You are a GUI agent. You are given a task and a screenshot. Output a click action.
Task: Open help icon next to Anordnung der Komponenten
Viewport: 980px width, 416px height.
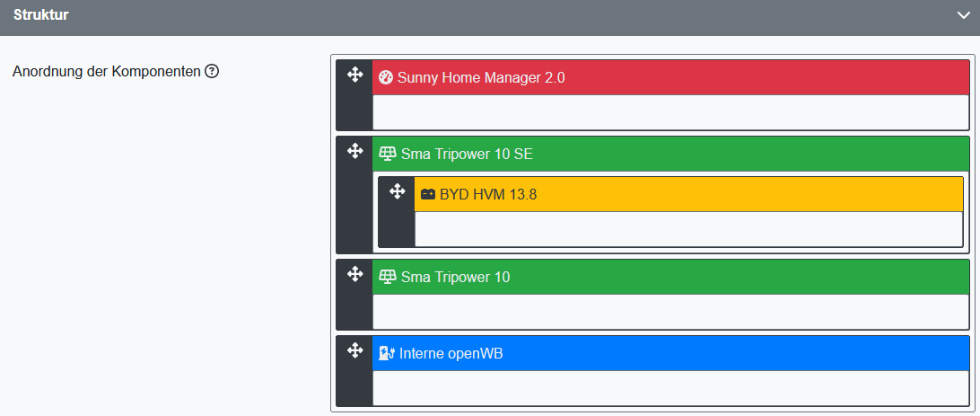click(x=212, y=71)
